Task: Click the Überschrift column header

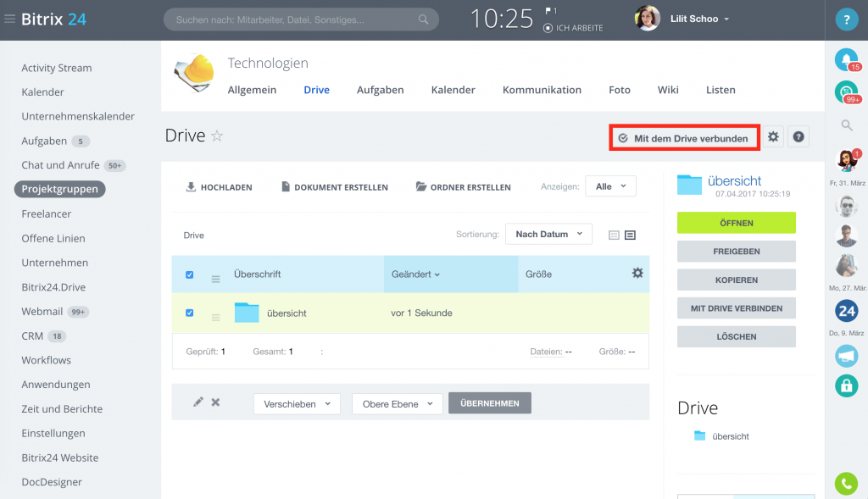Action: tap(258, 274)
